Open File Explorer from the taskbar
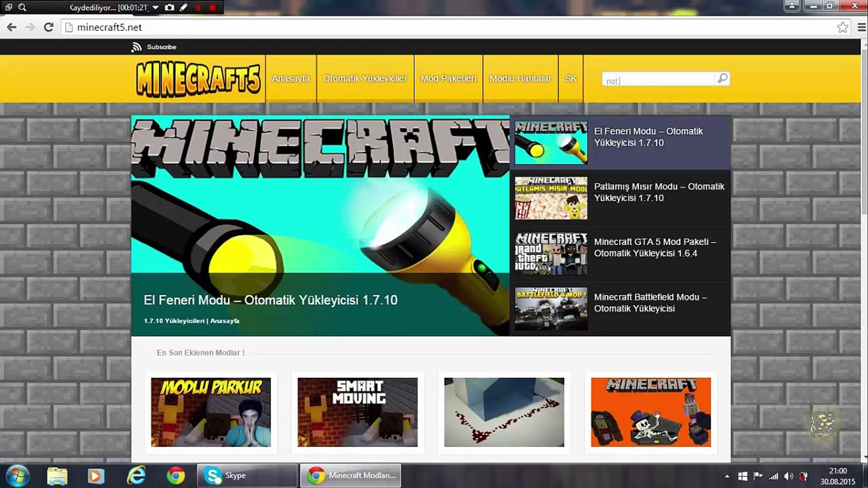Viewport: 868px width, 488px height. pos(57,476)
